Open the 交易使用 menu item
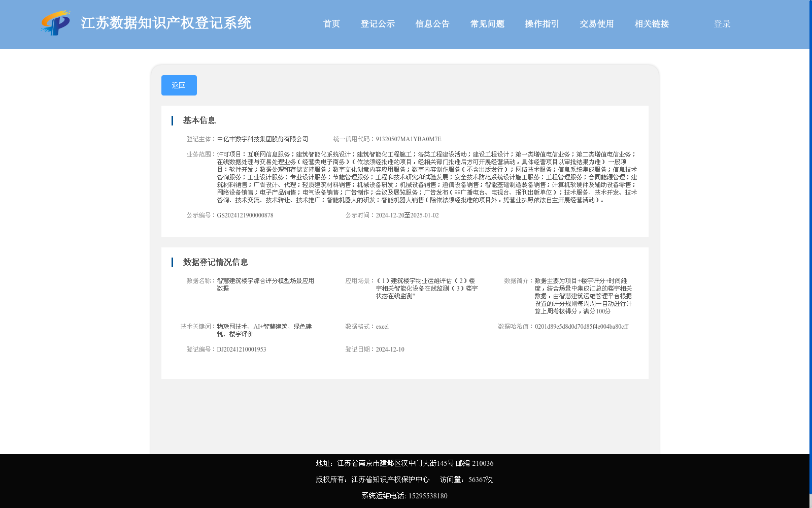812x508 pixels. pyautogui.click(x=597, y=24)
